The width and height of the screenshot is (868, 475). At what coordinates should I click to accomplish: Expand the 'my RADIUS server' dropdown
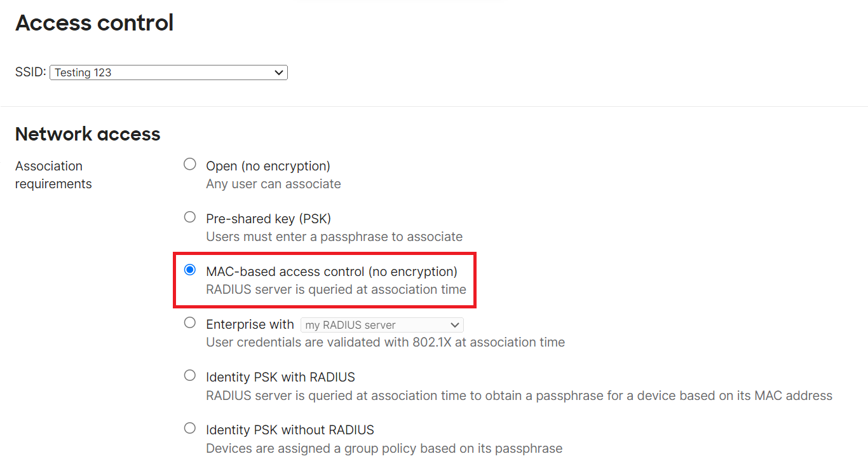382,325
